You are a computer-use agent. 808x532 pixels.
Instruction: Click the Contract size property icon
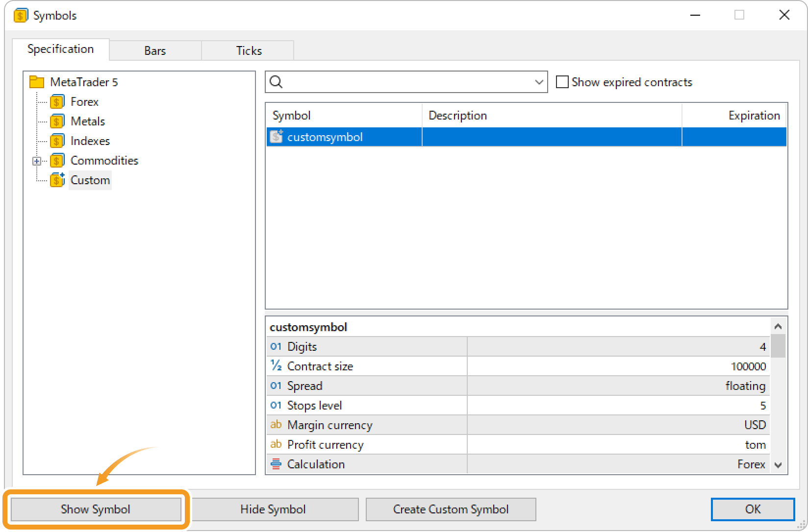pyautogui.click(x=276, y=366)
